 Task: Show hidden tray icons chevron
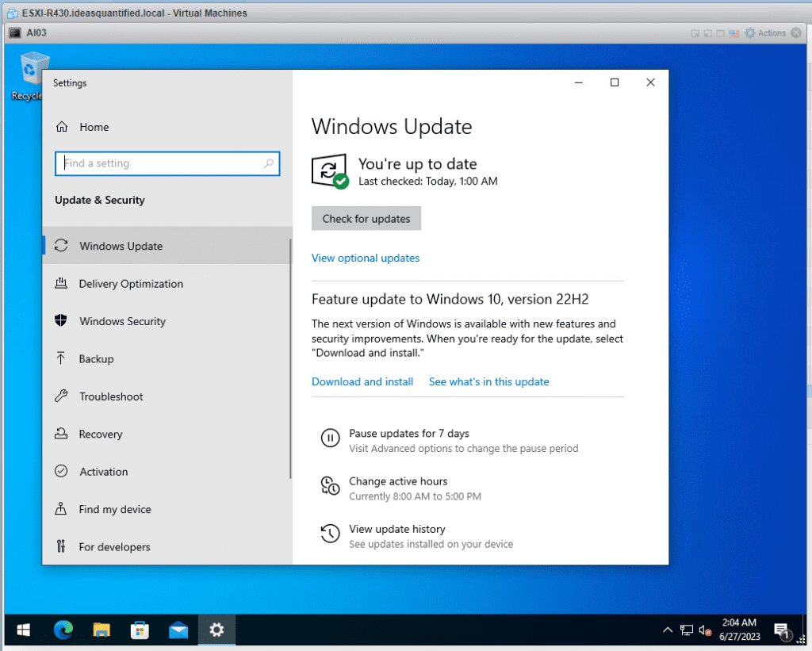point(668,630)
